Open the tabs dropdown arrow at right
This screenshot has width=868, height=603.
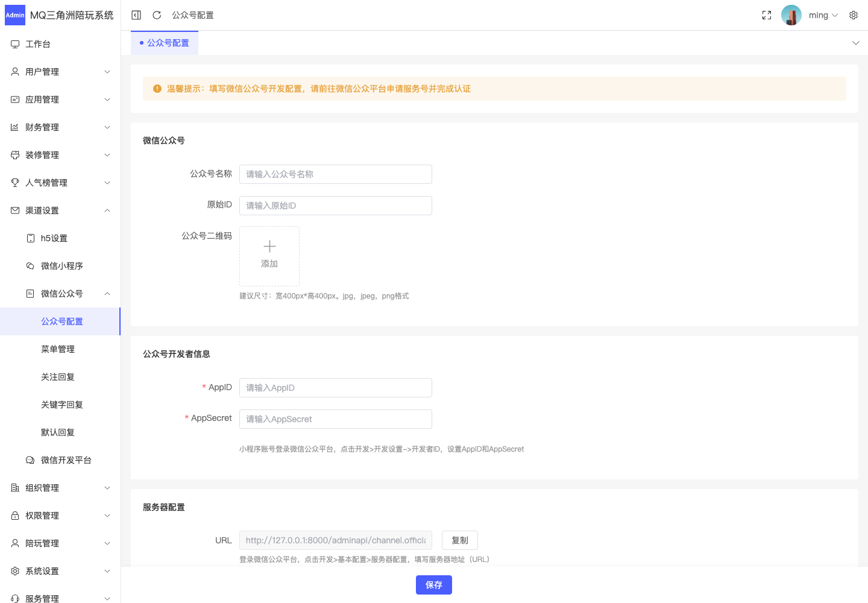(855, 43)
